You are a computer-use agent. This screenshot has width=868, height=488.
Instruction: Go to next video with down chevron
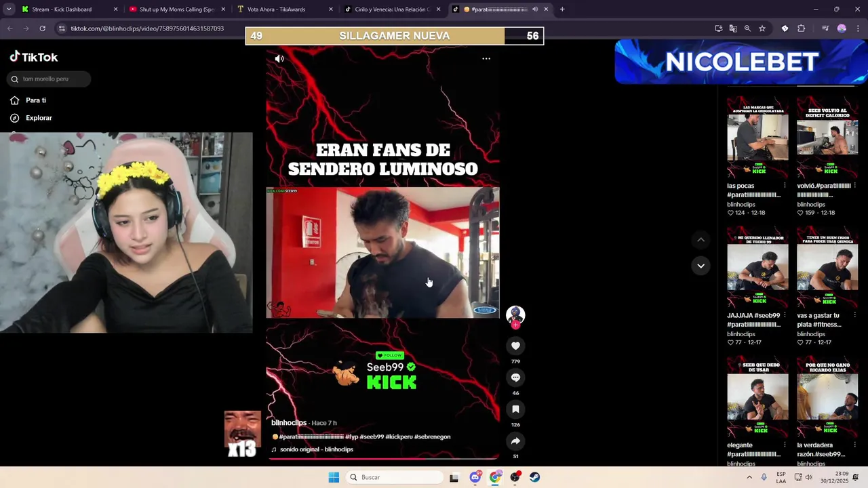coord(701,266)
